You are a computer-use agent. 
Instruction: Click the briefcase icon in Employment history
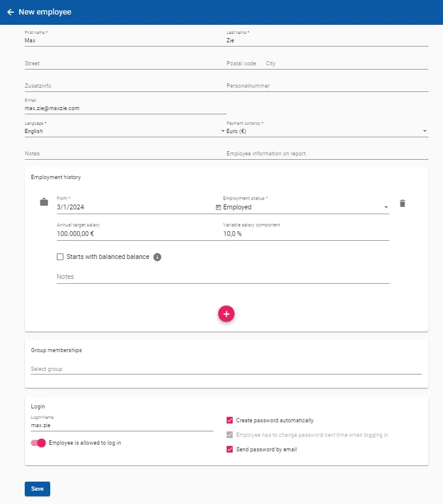pyautogui.click(x=43, y=201)
